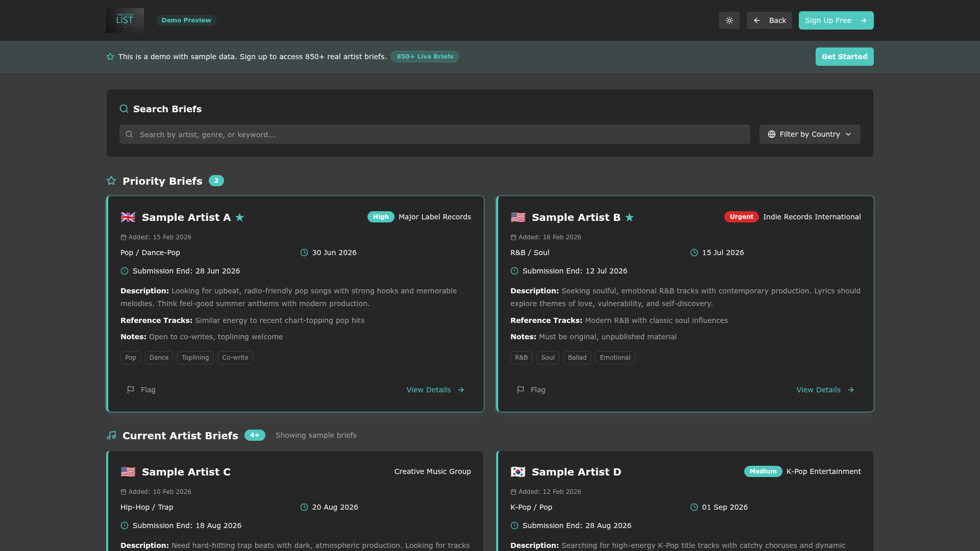Image resolution: width=980 pixels, height=551 pixels.
Task: Flag the Sample Artist B brief
Action: point(531,390)
